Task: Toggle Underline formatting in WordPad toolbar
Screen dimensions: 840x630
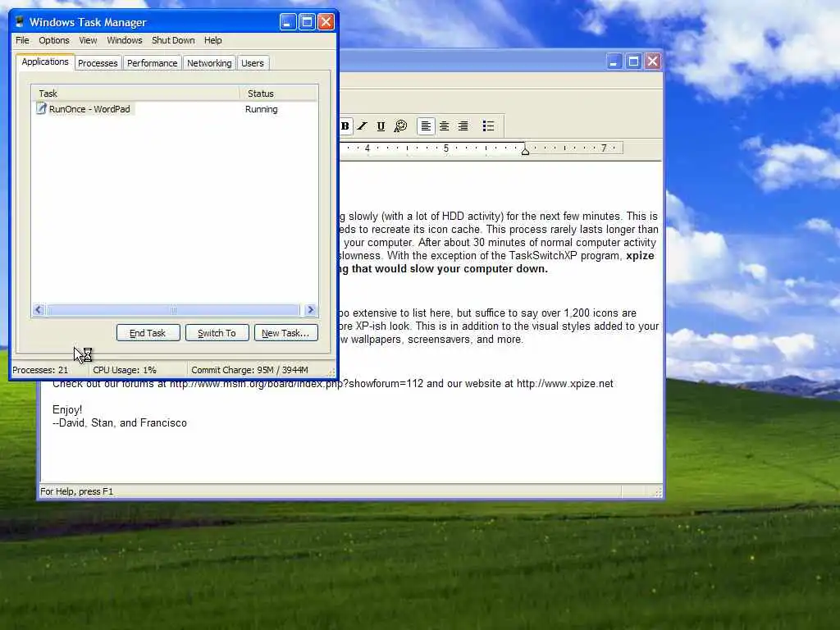Action: 381,126
